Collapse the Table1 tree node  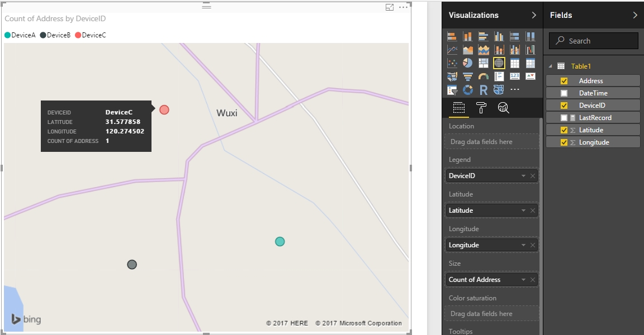click(x=550, y=66)
